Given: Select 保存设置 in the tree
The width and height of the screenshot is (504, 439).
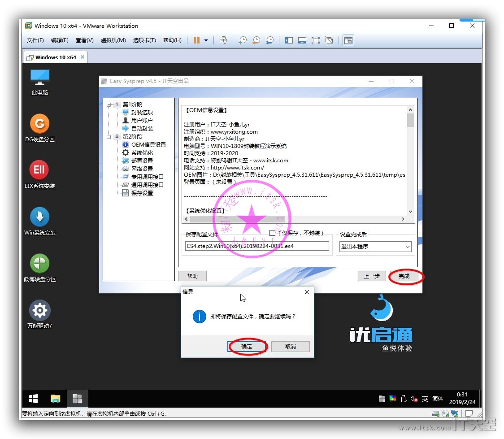Looking at the screenshot, I should 142,193.
